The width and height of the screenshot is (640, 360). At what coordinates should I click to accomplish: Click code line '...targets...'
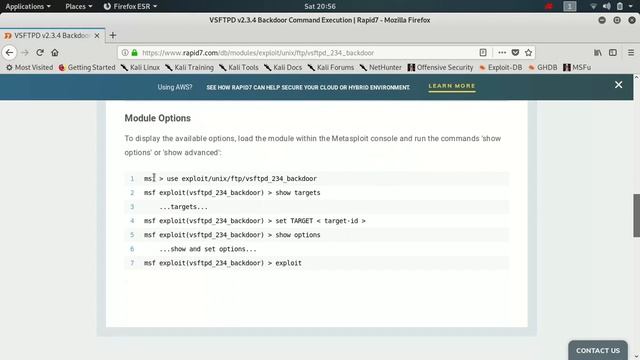[183, 207]
